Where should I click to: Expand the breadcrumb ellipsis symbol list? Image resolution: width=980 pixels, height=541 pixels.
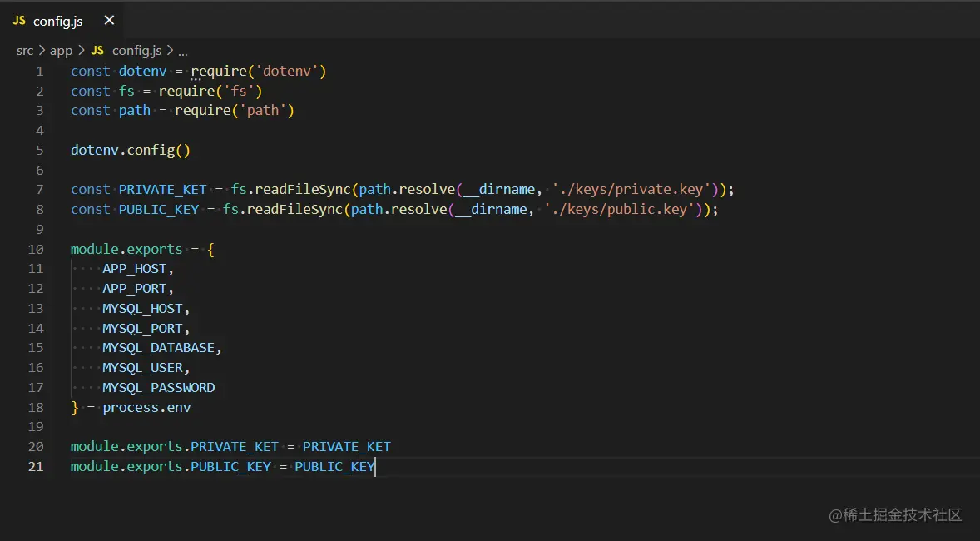[183, 51]
